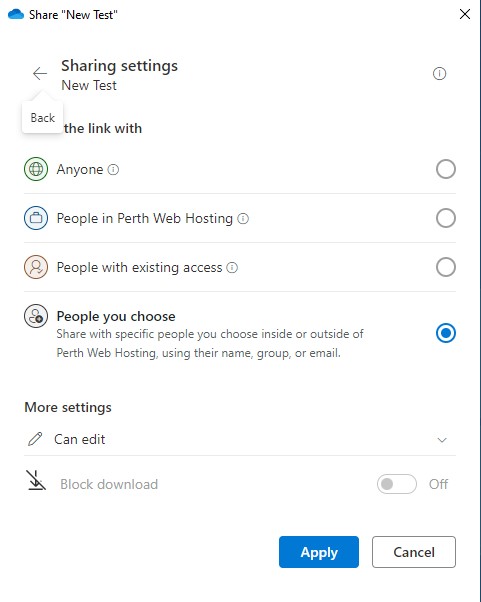Click the globe icon for Anyone

36,169
